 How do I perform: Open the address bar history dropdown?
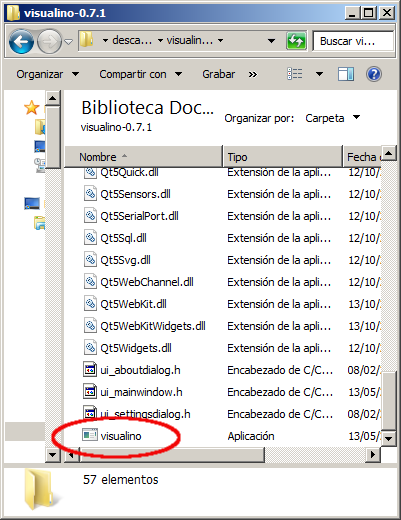point(271,41)
